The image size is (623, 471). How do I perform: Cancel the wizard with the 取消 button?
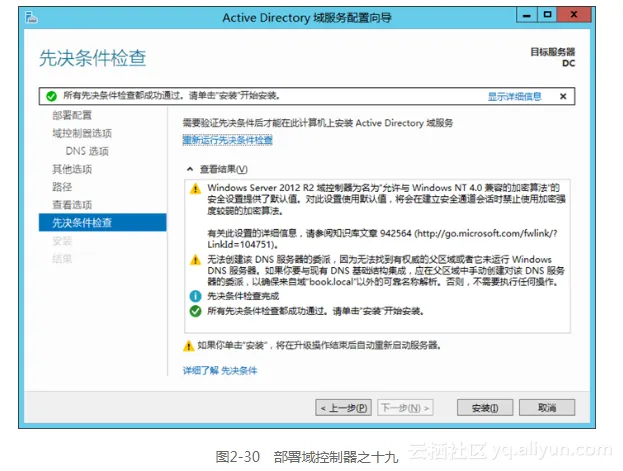pyautogui.click(x=547, y=407)
